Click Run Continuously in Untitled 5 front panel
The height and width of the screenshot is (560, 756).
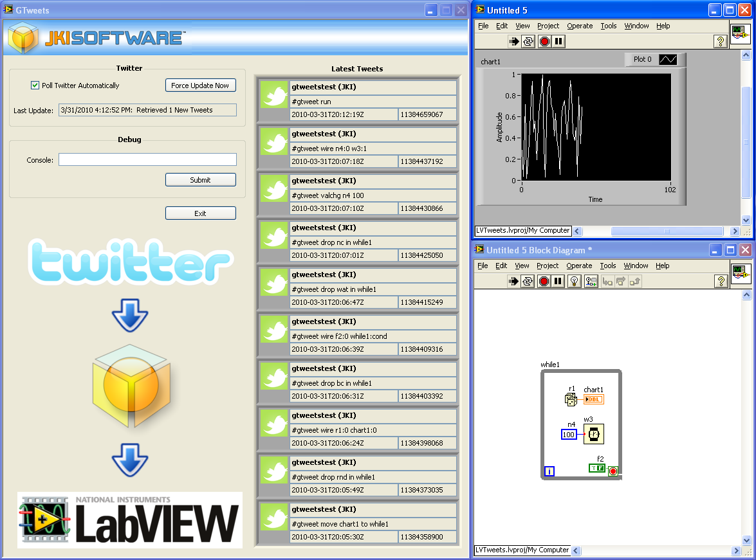click(x=528, y=41)
